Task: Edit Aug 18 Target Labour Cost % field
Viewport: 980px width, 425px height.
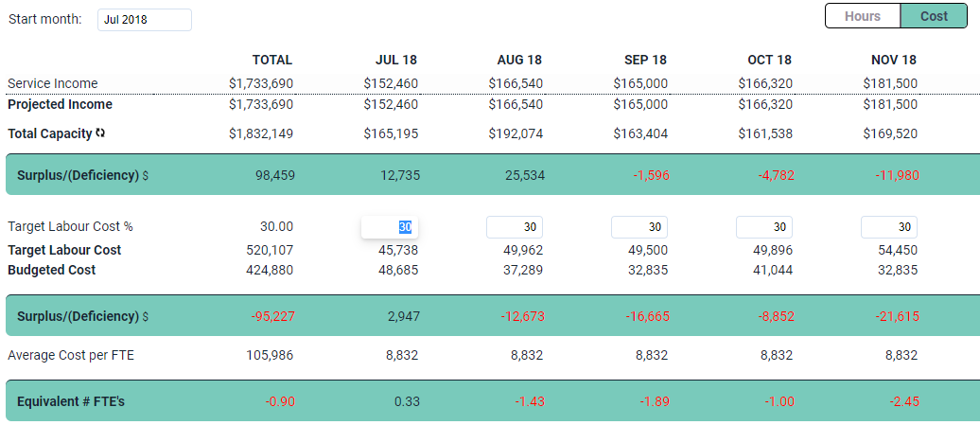Action: [x=515, y=227]
